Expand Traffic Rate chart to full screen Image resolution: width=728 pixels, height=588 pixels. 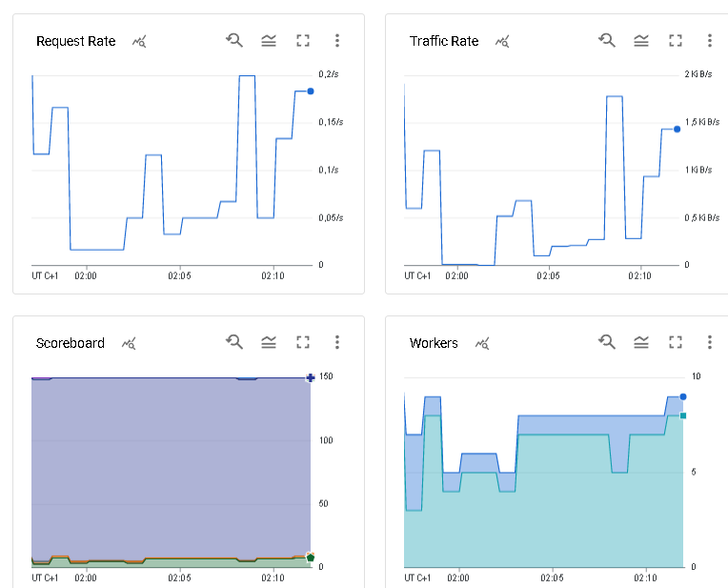pos(676,41)
